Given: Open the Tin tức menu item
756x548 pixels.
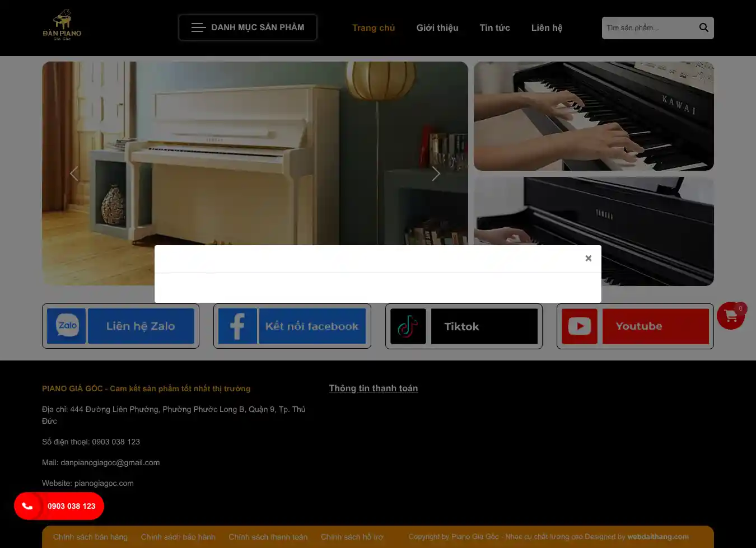Looking at the screenshot, I should (494, 27).
